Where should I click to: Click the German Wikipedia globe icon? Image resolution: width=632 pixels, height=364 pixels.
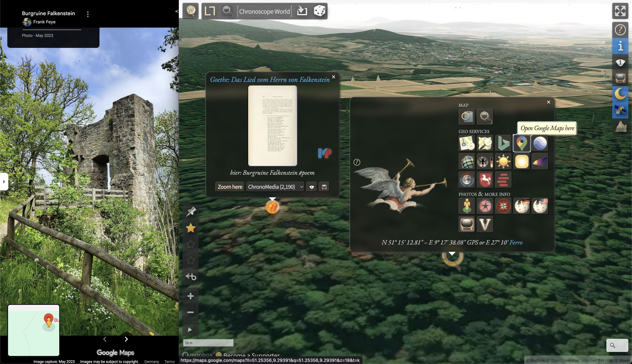coord(521,206)
